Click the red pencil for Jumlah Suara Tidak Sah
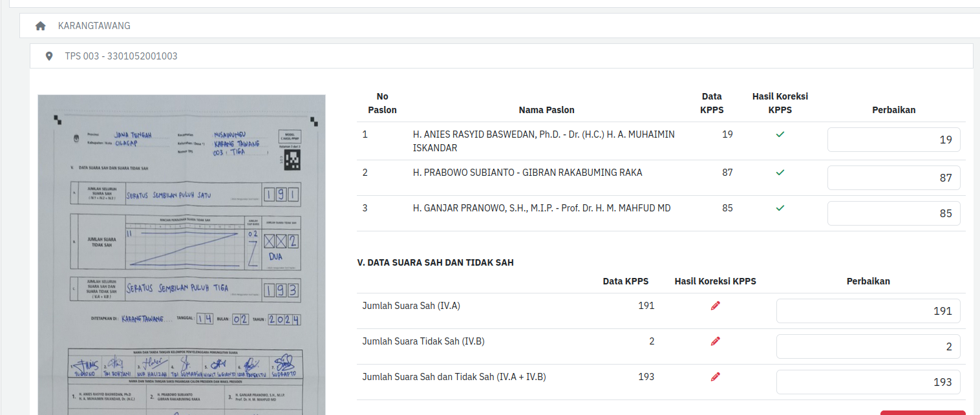Screen dimensions: 980x415 [x=715, y=341]
